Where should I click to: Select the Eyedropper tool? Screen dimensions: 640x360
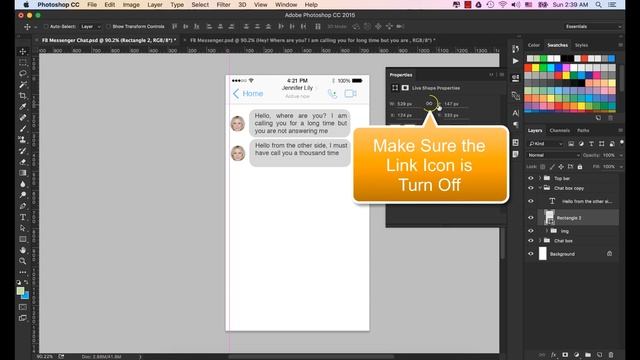point(23,107)
